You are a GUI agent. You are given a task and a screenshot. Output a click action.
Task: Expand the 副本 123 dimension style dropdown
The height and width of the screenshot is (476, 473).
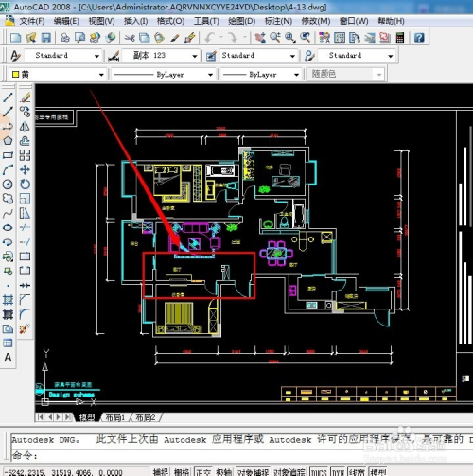(x=161, y=56)
